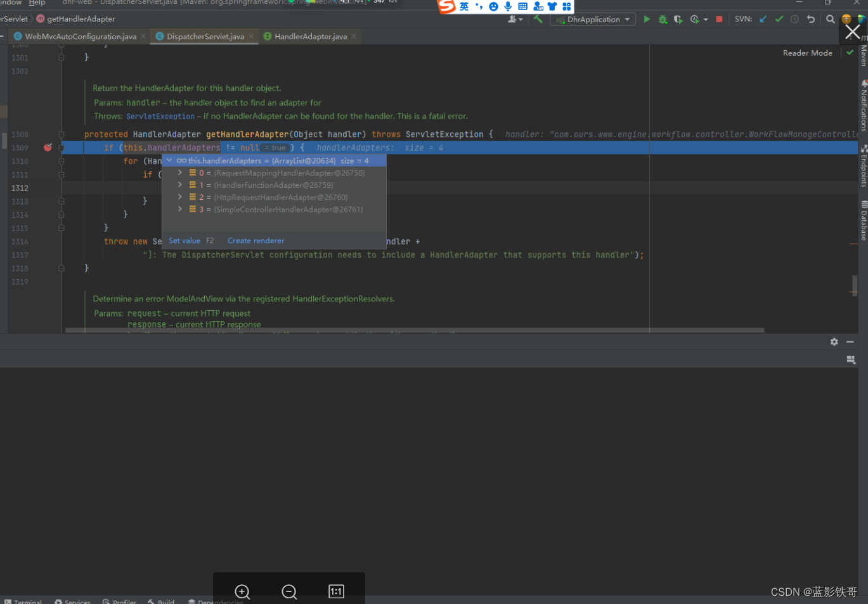Open the Sogou toolbox grid icon
Screen dimensions: 868x604
click(x=567, y=6)
